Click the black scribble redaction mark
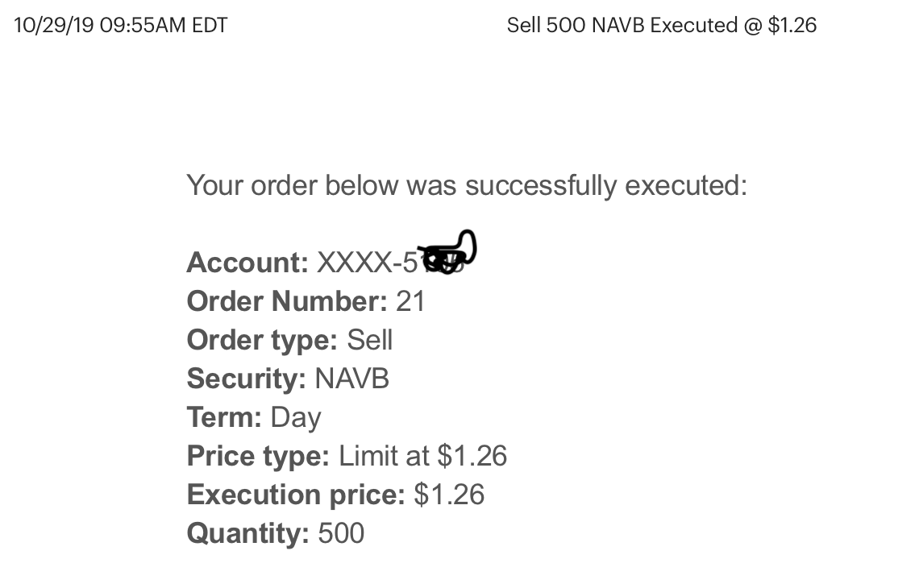This screenshot has height=588, width=919. (449, 255)
